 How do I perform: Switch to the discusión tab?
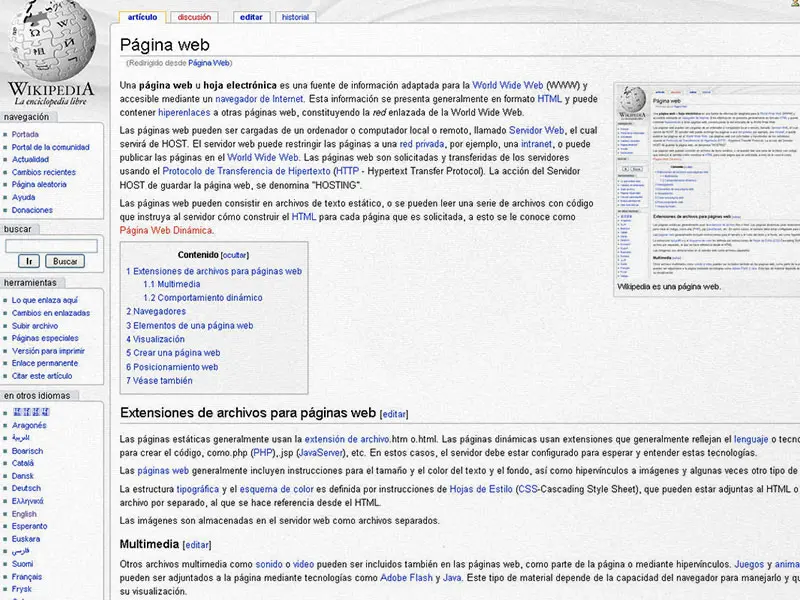[194, 17]
